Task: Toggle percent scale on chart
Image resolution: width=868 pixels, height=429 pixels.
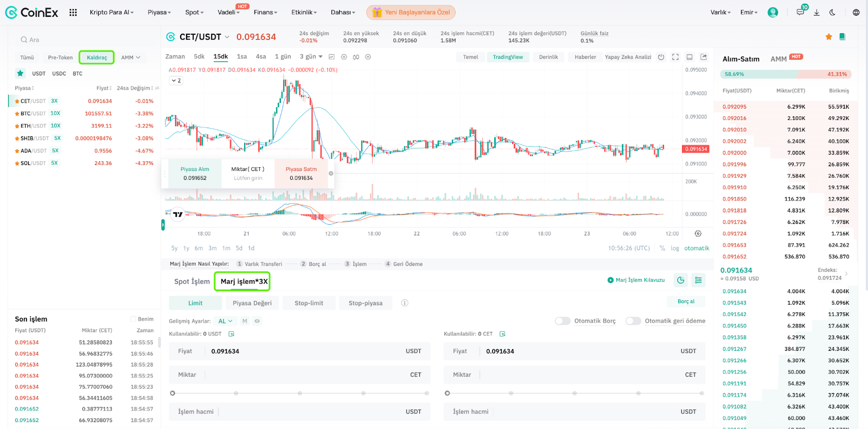Action: [x=662, y=248]
